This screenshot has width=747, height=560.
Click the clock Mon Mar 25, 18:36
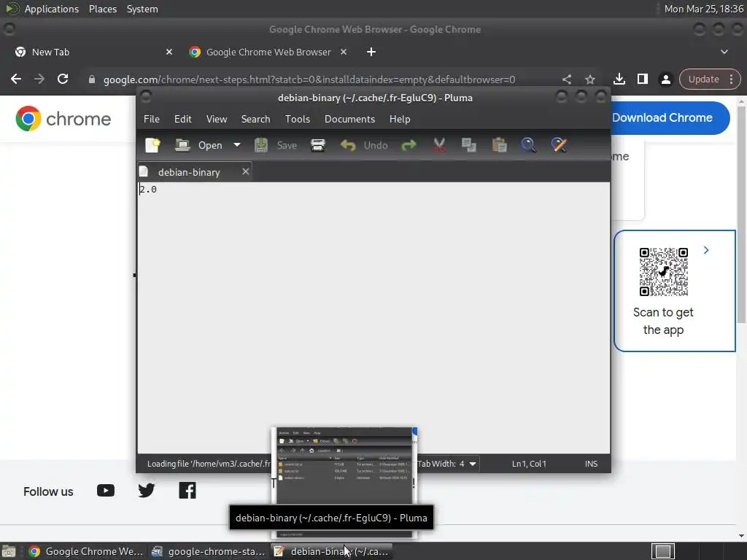tap(704, 9)
